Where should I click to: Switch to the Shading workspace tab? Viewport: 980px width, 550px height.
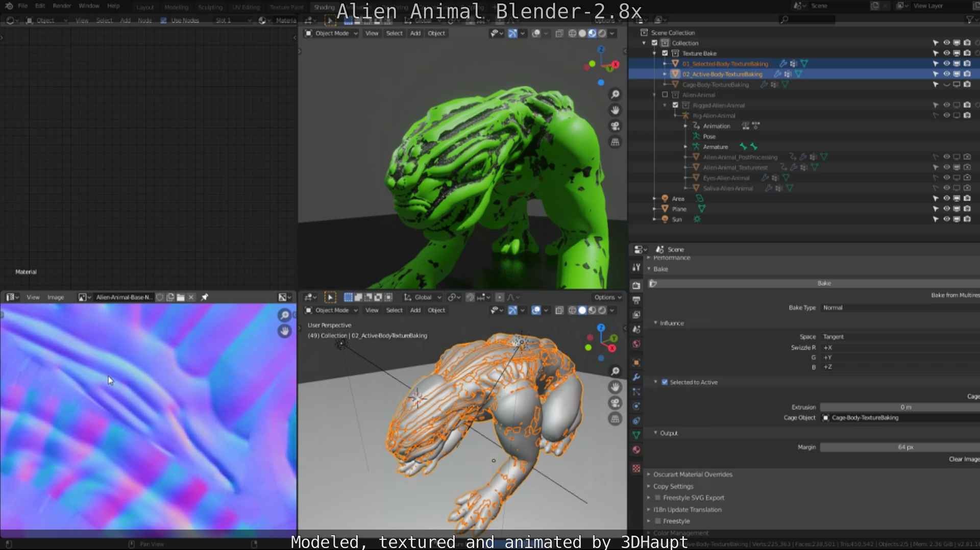[324, 7]
